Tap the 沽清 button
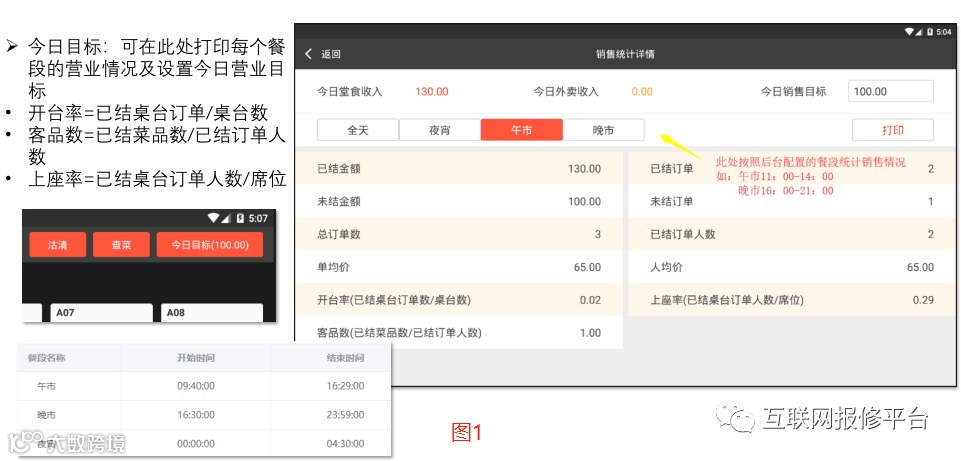The height and width of the screenshot is (461, 961). pos(58,245)
